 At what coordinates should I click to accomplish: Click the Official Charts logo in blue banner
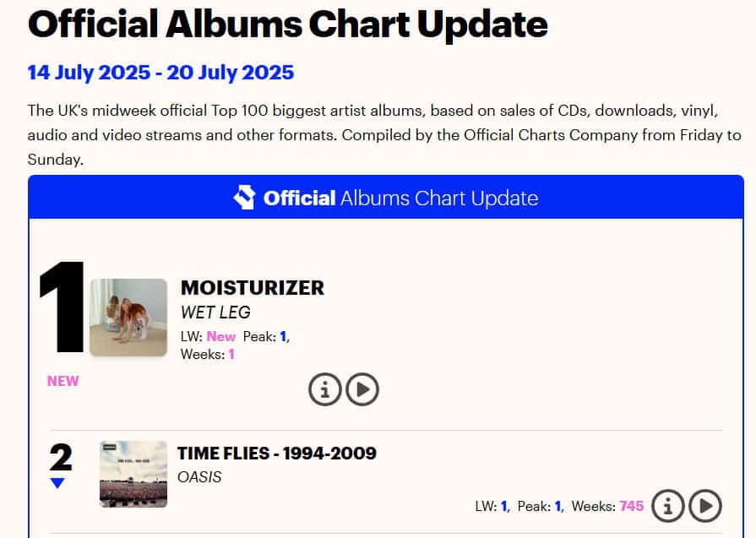point(244,198)
